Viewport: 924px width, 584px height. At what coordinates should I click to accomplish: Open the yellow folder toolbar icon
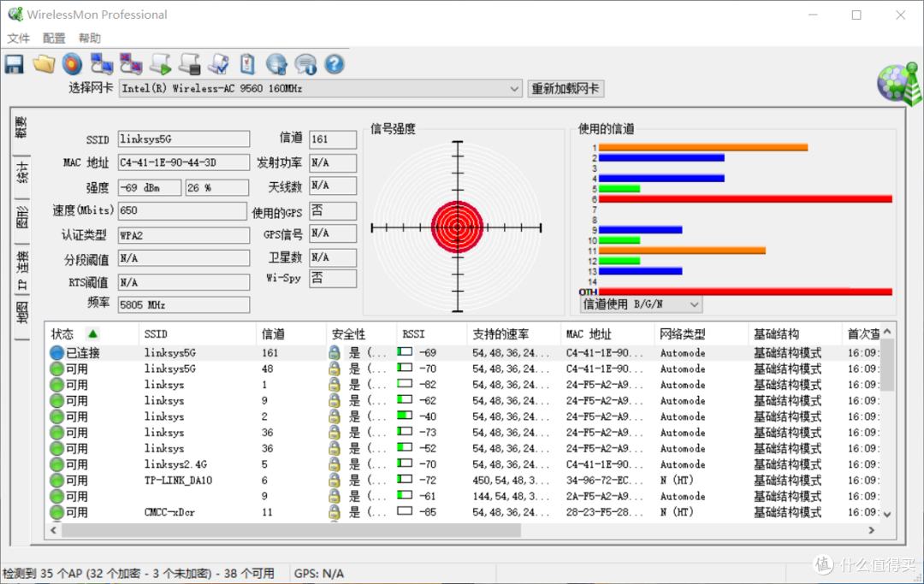(44, 64)
